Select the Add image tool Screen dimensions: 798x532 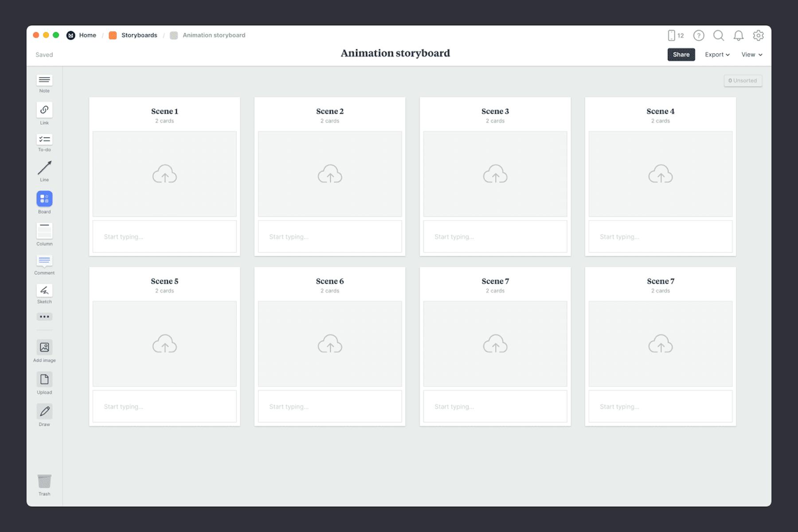click(x=44, y=348)
